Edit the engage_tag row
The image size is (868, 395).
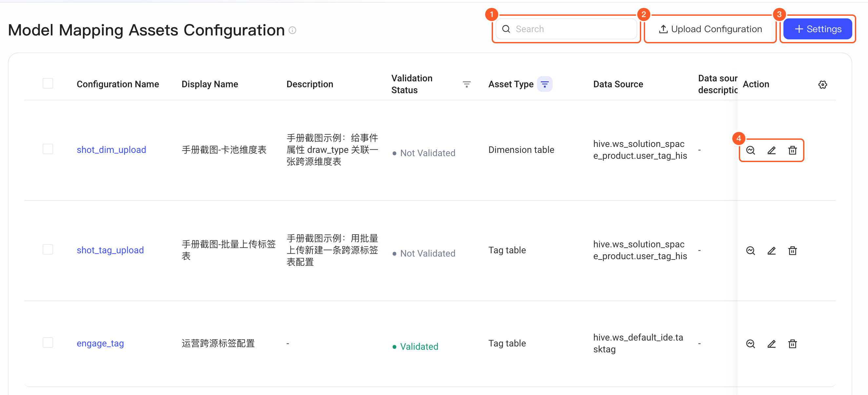tap(771, 344)
